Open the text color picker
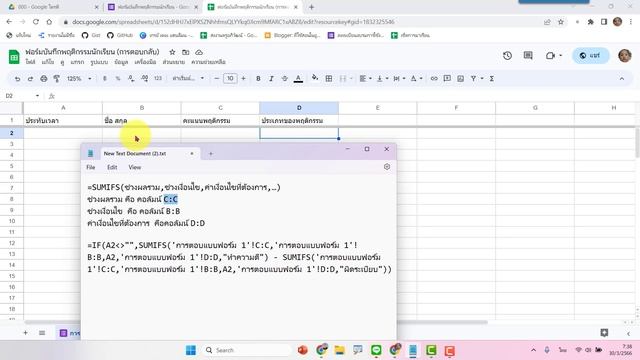The height and width of the screenshot is (360, 640). (298, 79)
